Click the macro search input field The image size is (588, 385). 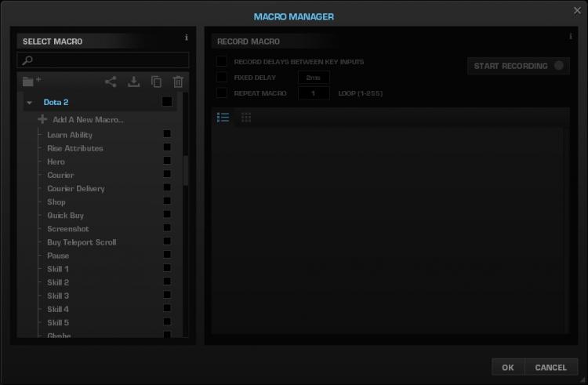click(x=103, y=60)
